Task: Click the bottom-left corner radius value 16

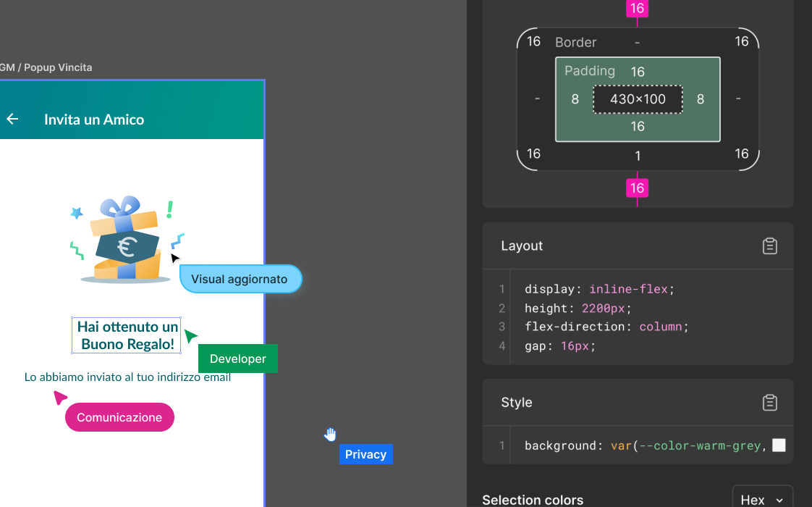Action: click(x=533, y=154)
